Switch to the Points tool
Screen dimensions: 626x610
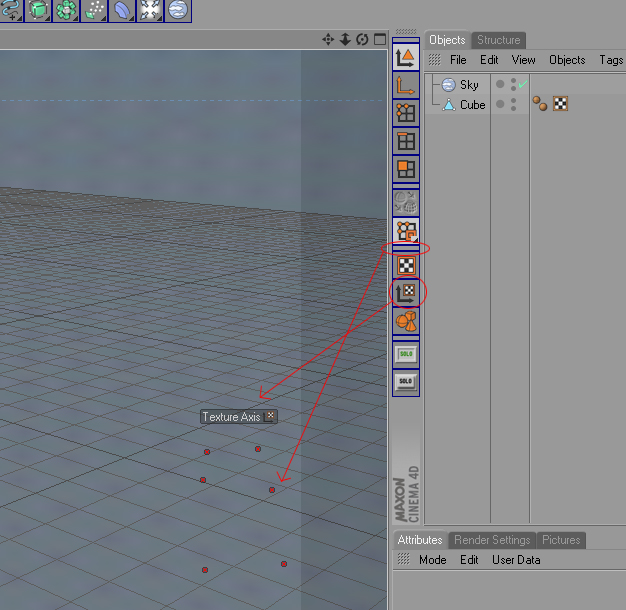[x=406, y=113]
